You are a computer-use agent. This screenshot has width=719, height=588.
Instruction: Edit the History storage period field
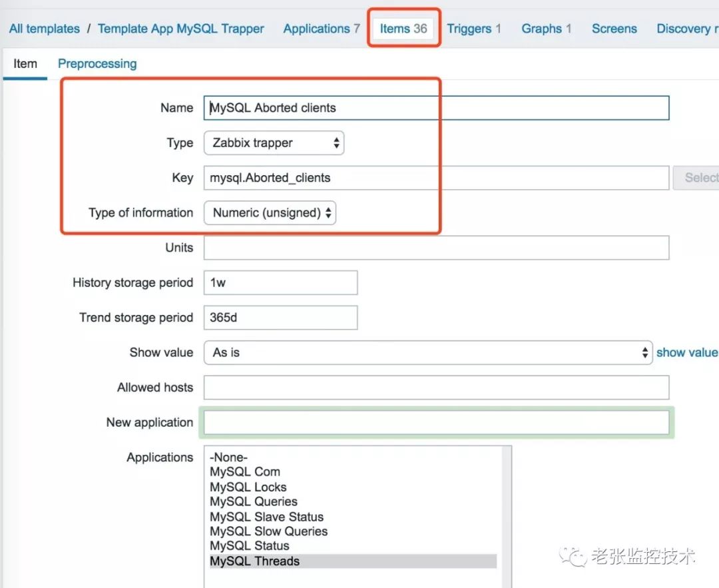click(281, 282)
